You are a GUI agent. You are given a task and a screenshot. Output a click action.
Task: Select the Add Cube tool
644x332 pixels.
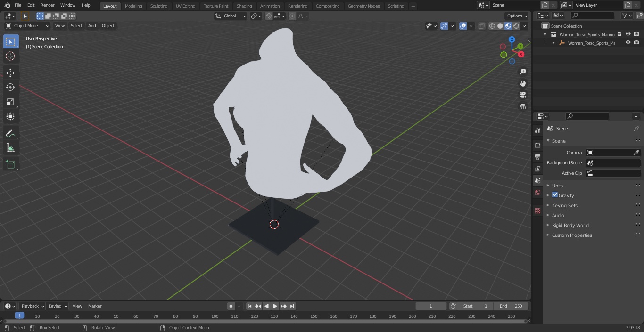(10, 165)
